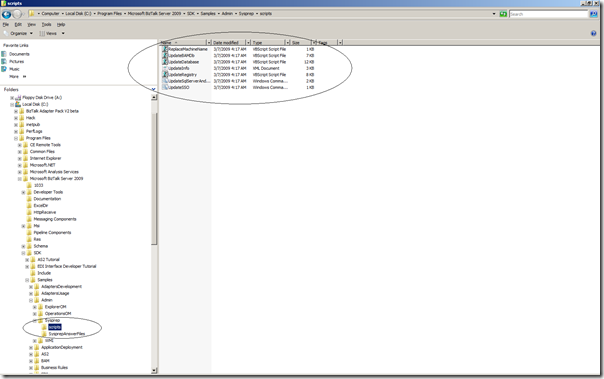Click the Back navigation button
Image resolution: width=604 pixels, height=379 pixels.
pos(6,15)
